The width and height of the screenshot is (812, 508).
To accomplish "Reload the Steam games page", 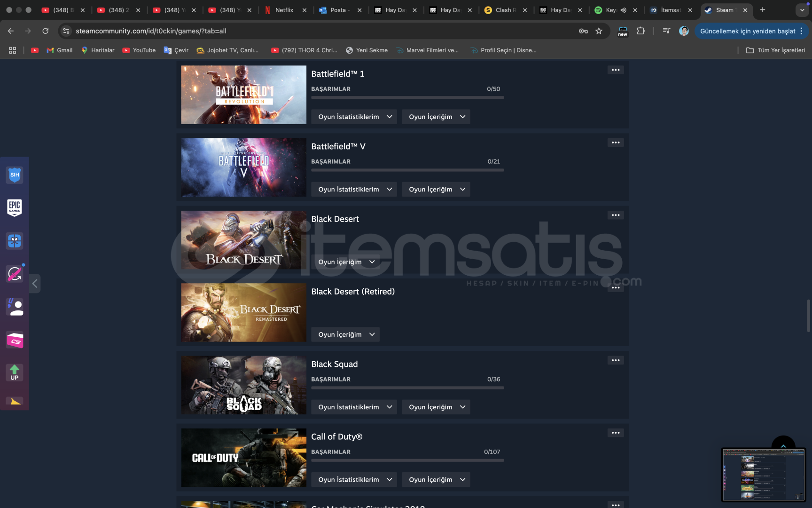I will (46, 31).
